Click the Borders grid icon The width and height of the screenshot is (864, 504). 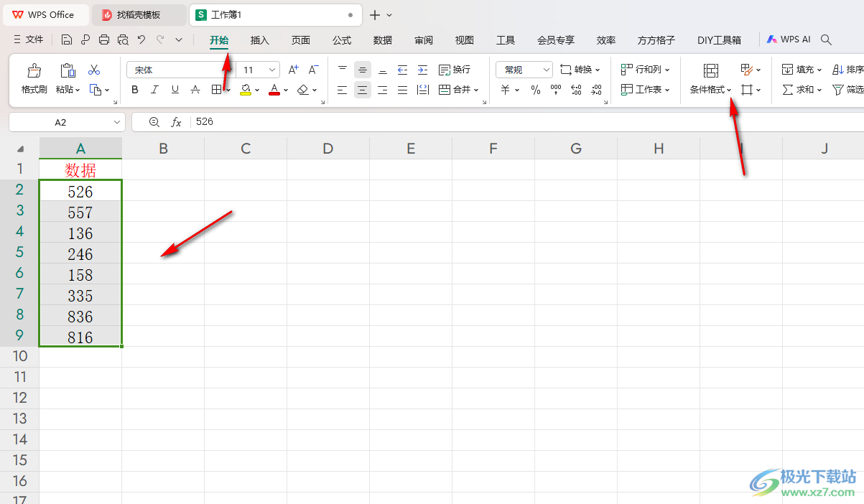click(216, 90)
